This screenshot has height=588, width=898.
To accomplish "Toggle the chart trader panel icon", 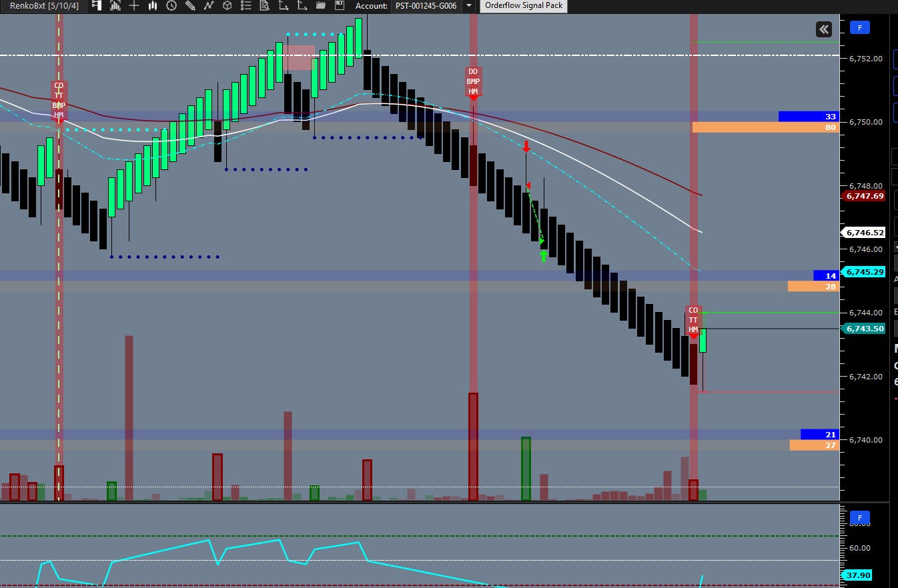I will coord(96,5).
